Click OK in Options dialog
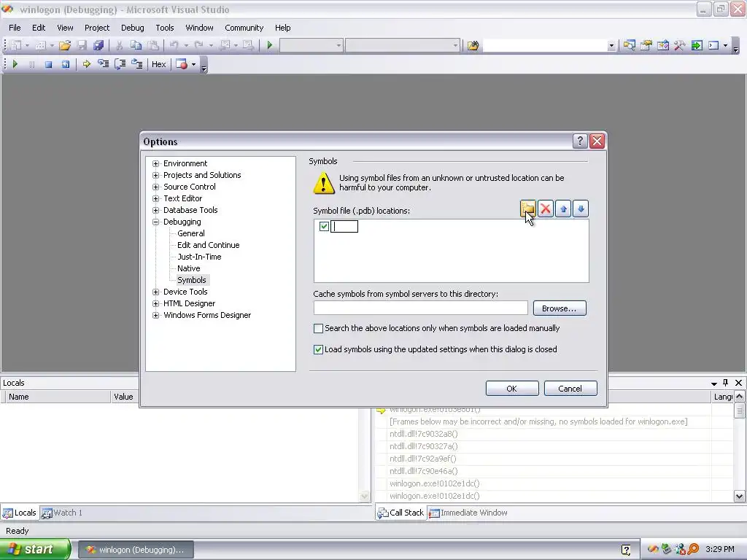This screenshot has height=560, width=747. 512,389
